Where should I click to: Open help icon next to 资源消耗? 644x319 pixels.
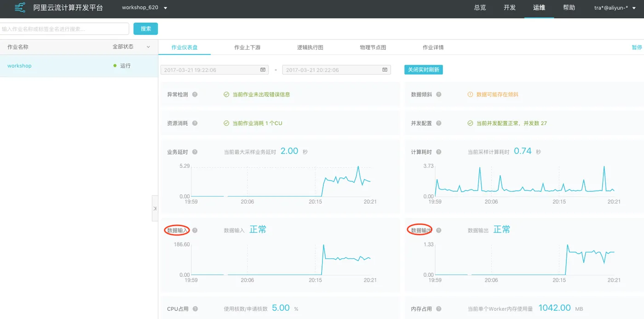195,123
